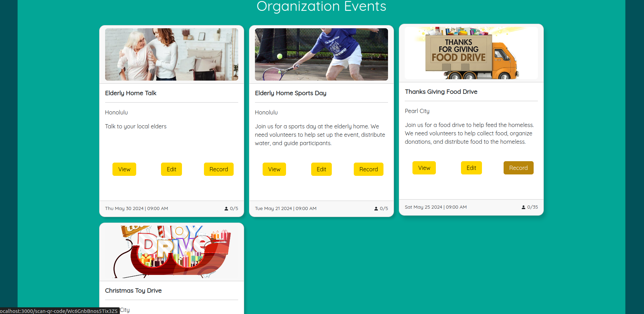Edit the Thanks Giving Food Drive event
The width and height of the screenshot is (644, 314).
[471, 168]
